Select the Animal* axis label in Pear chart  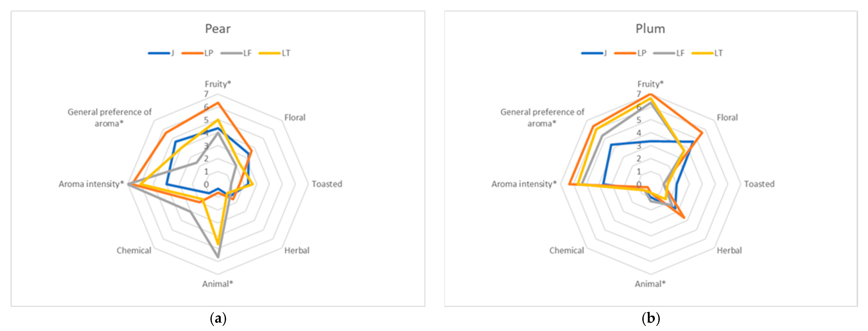tap(217, 284)
